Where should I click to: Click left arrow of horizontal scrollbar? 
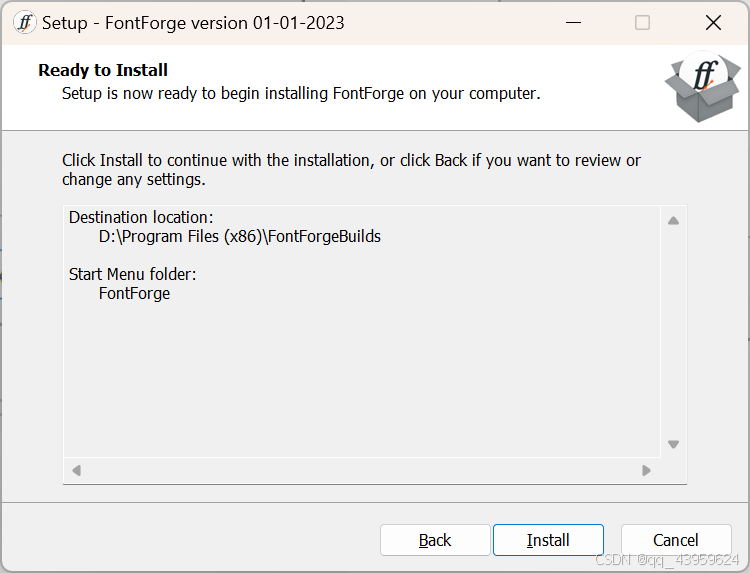[77, 470]
